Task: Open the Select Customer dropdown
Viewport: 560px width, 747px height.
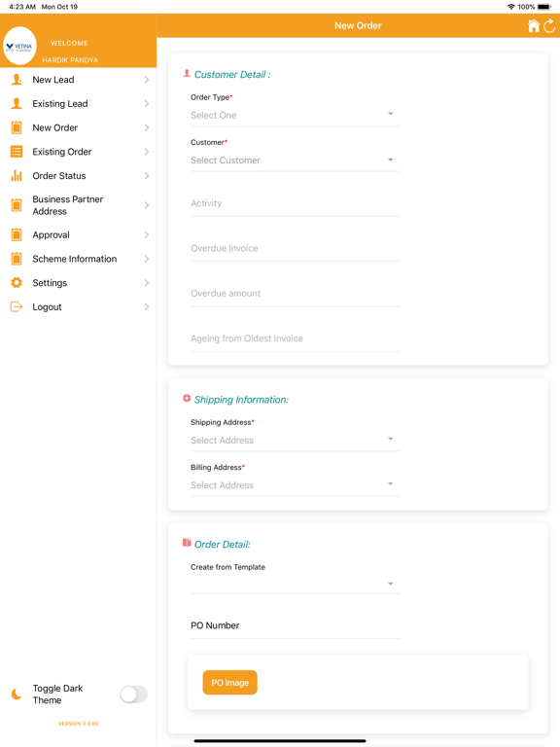Action: coord(296,160)
